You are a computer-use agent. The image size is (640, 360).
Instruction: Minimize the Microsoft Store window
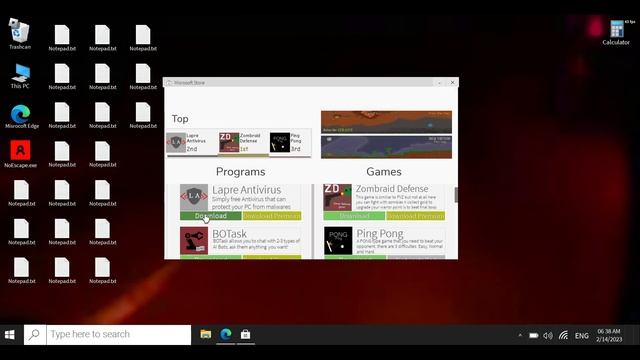click(440, 82)
